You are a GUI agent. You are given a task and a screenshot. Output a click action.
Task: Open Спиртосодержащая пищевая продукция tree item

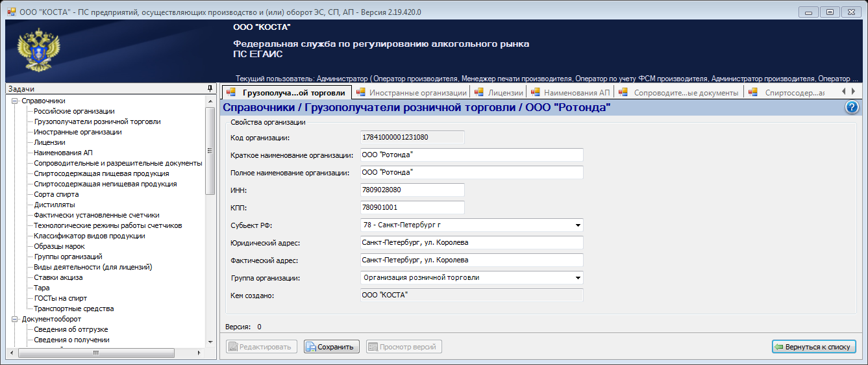coord(102,173)
